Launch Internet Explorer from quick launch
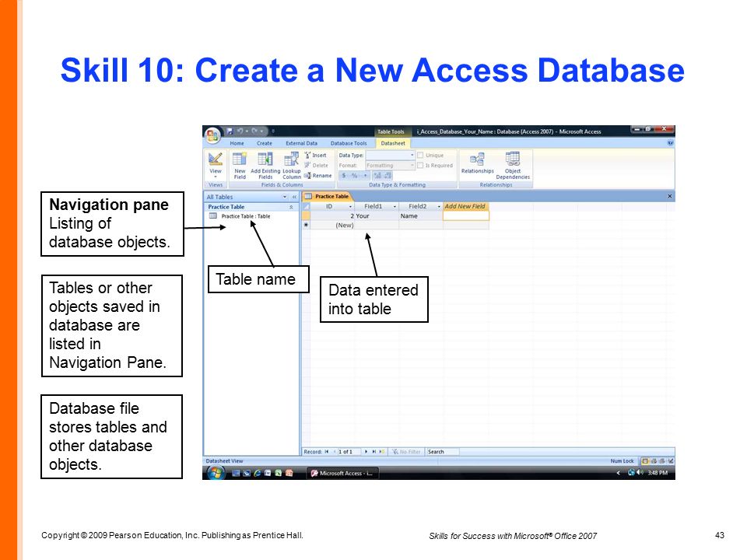Viewport: 747px width, 560px height. 258,473
